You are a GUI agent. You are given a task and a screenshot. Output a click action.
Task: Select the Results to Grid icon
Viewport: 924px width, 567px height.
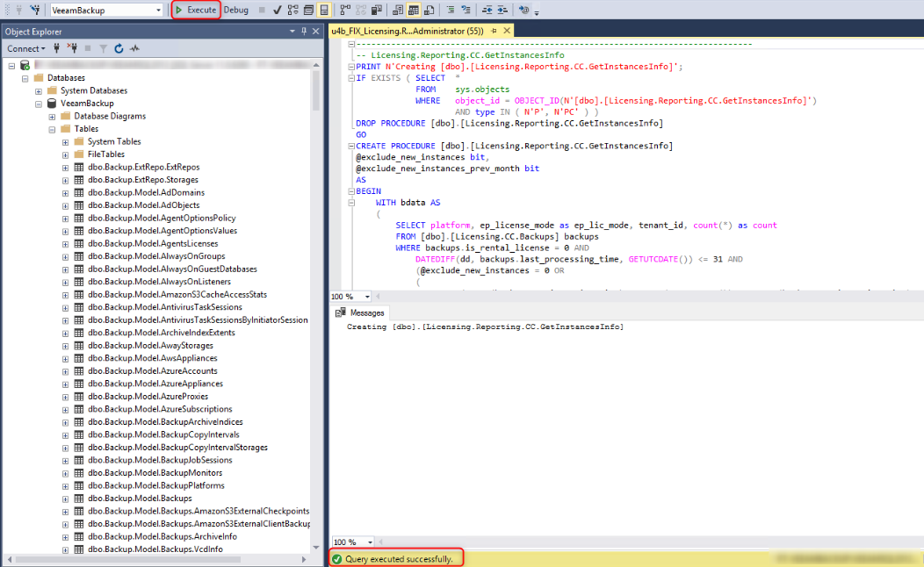pos(413,10)
